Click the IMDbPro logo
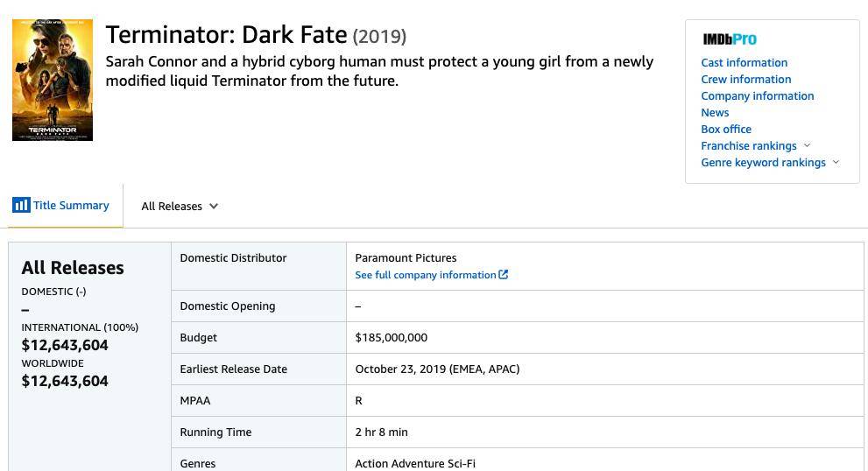868x471 pixels. tap(730, 39)
